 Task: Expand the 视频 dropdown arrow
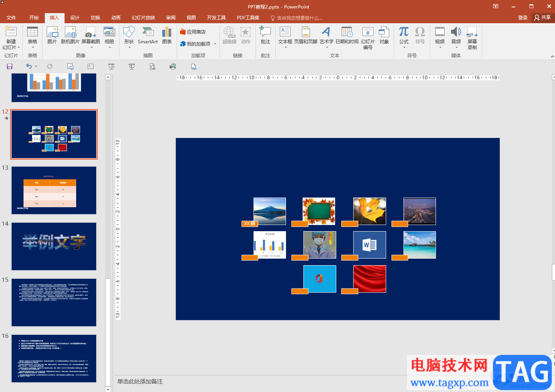[x=440, y=48]
